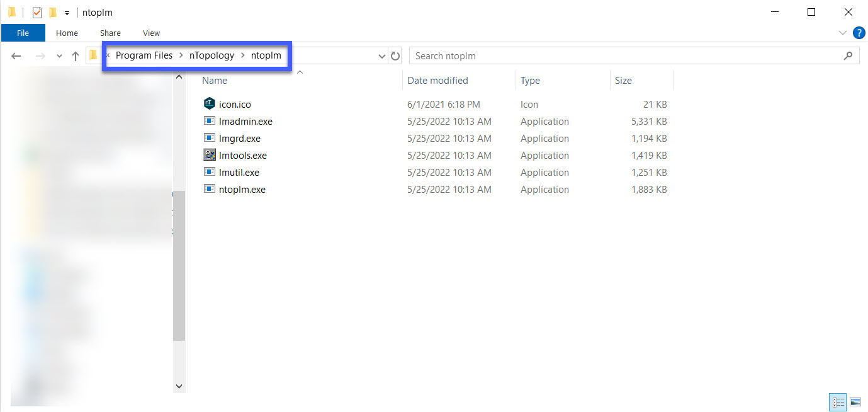Click the ntoplm breadcrumb segment
The image size is (868, 412).
point(266,55)
